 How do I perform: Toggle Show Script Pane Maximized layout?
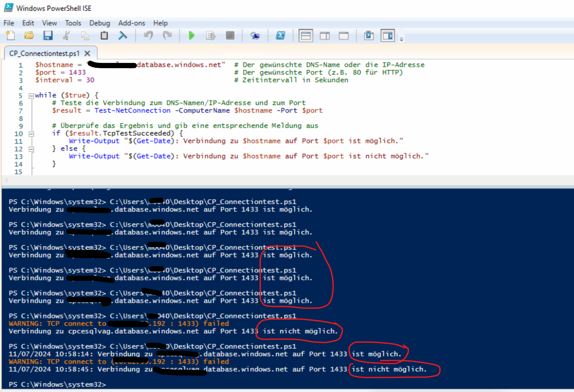pos(344,36)
